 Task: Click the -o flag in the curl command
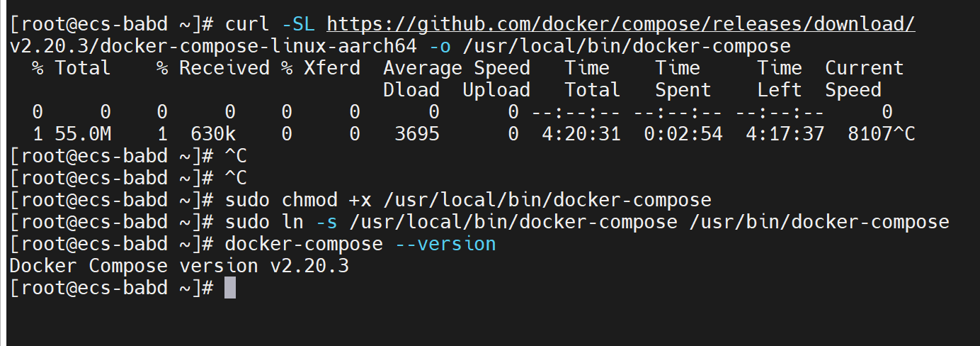[x=440, y=47]
